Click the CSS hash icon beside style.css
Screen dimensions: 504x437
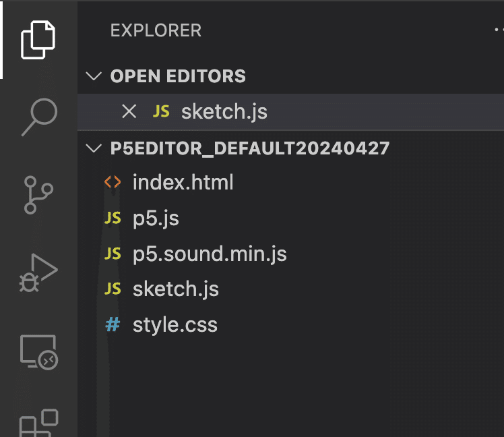coord(113,324)
